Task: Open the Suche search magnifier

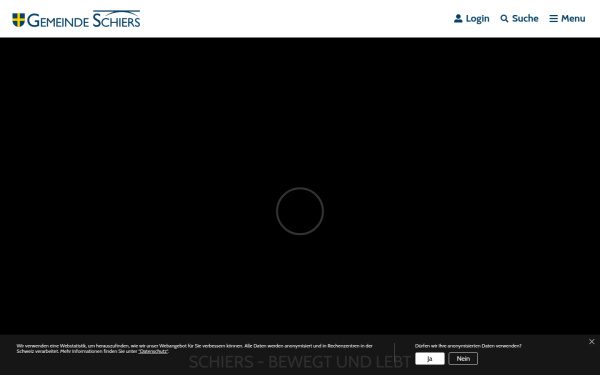Action: click(x=504, y=18)
